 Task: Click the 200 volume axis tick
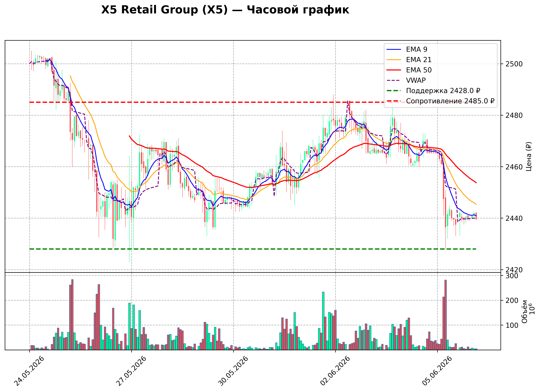(x=512, y=300)
